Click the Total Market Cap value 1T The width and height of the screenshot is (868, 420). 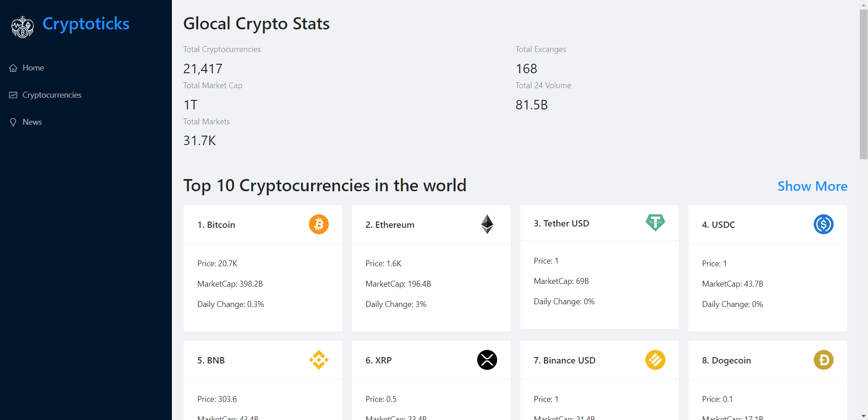[x=190, y=105]
